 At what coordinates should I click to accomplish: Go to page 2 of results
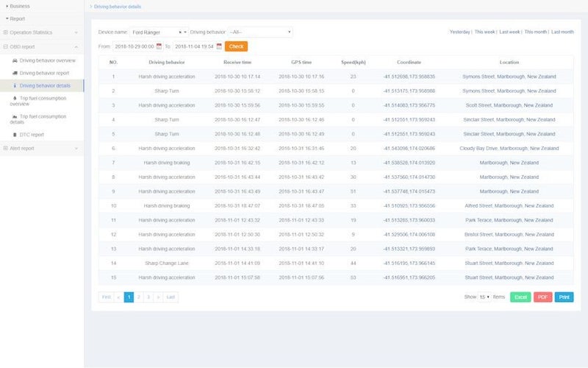tap(139, 297)
